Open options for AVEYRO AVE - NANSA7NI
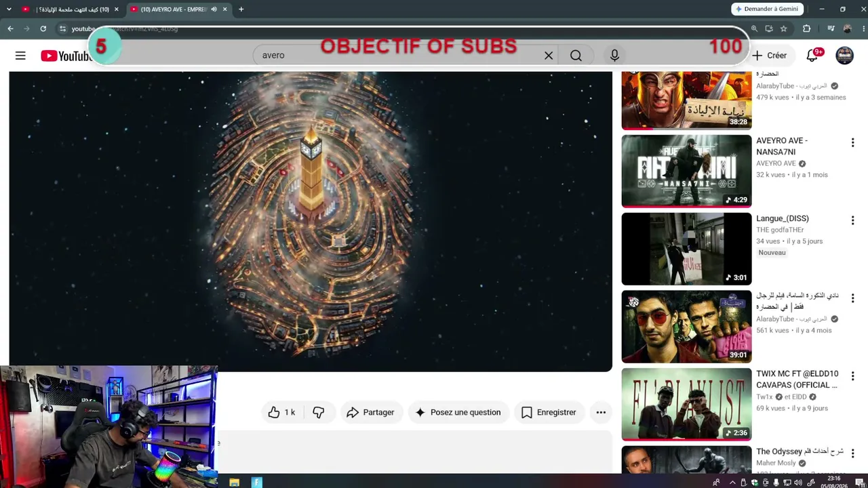Screen dimensions: 868x488 [852, 143]
